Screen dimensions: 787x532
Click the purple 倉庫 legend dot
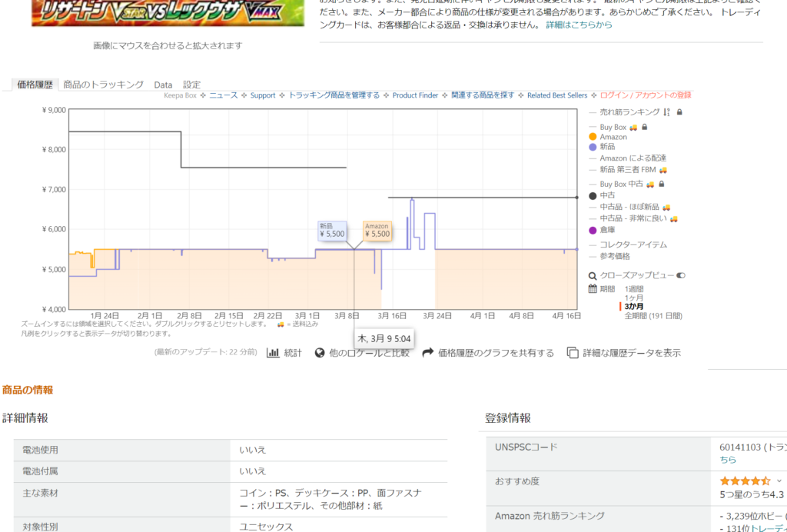(x=593, y=231)
